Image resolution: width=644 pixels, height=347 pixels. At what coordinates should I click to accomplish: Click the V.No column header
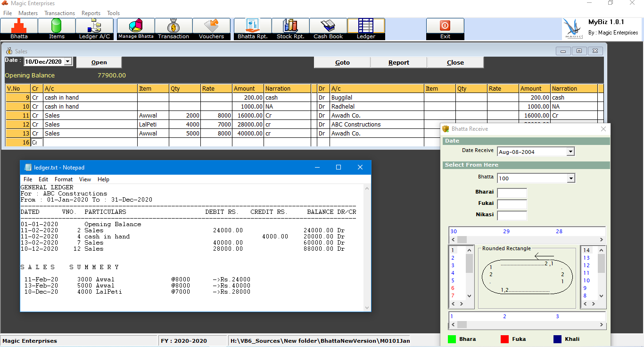point(18,88)
